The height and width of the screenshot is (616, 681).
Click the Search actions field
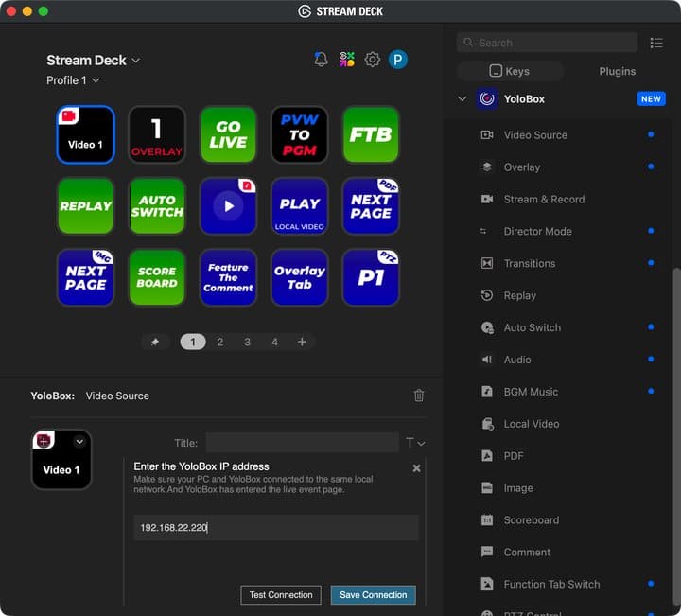548,43
